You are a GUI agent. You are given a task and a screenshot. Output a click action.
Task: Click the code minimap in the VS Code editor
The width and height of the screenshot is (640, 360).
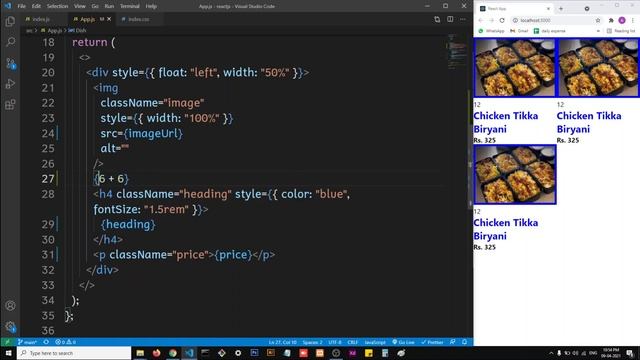[x=456, y=51]
